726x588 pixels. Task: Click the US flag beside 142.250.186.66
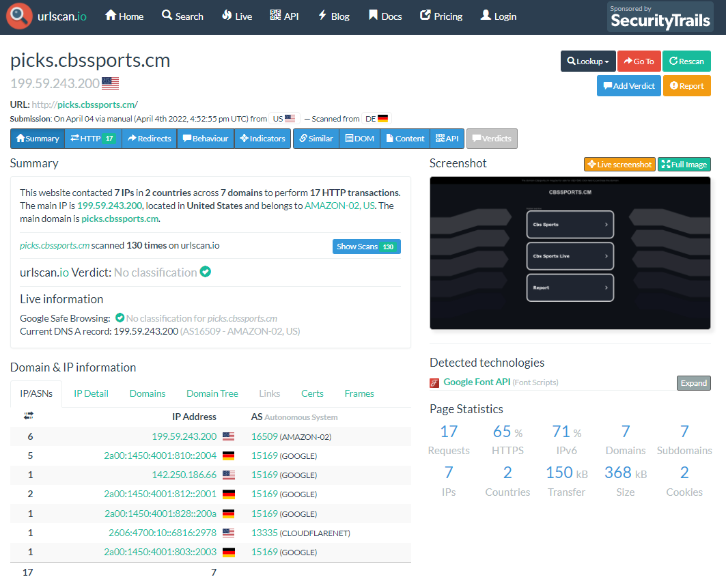point(229,475)
